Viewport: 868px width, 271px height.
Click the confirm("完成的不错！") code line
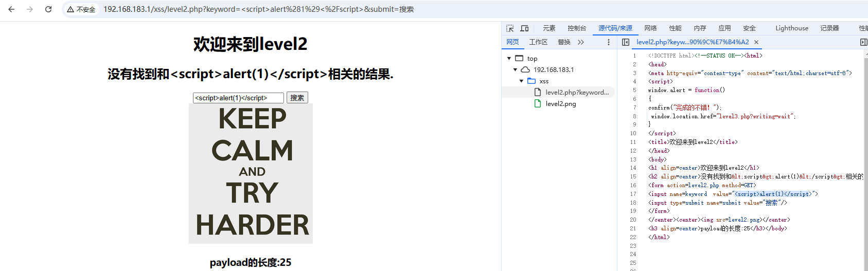[685, 107]
